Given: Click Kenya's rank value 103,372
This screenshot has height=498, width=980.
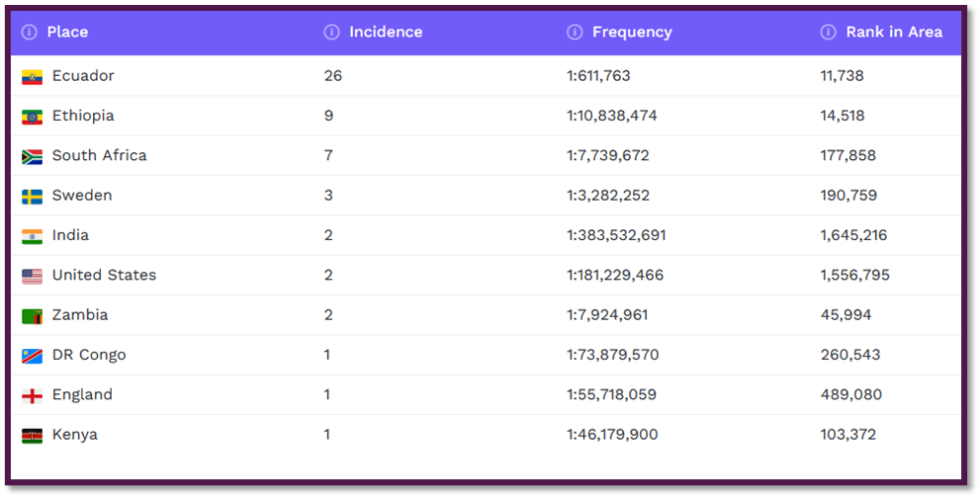Looking at the screenshot, I should pos(848,435).
